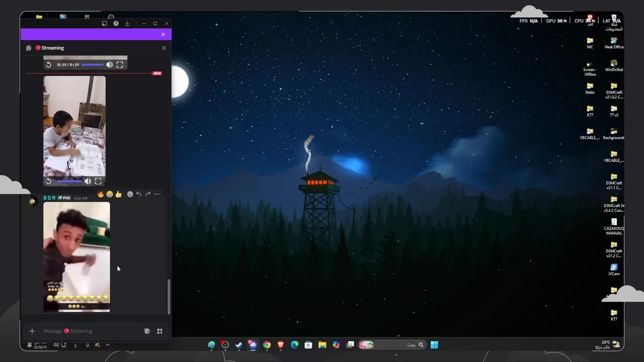Viewport: 644px width, 362px height.
Task: Click the green download update icon
Action: (127, 24)
